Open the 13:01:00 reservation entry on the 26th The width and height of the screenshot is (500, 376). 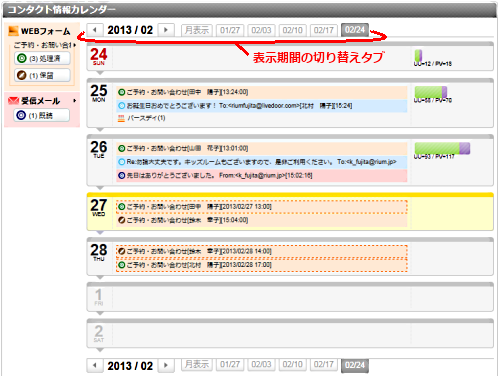click(x=262, y=148)
